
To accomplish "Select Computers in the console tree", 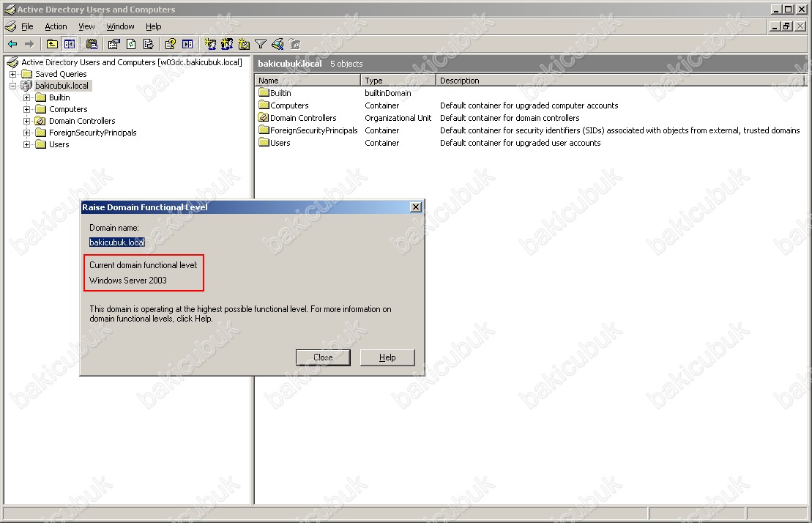I will pyautogui.click(x=68, y=109).
